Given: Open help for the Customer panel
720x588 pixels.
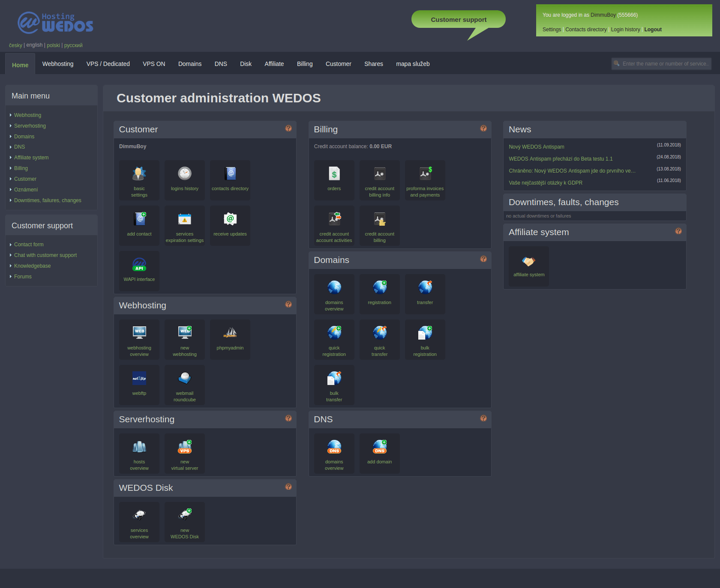Looking at the screenshot, I should (x=288, y=128).
